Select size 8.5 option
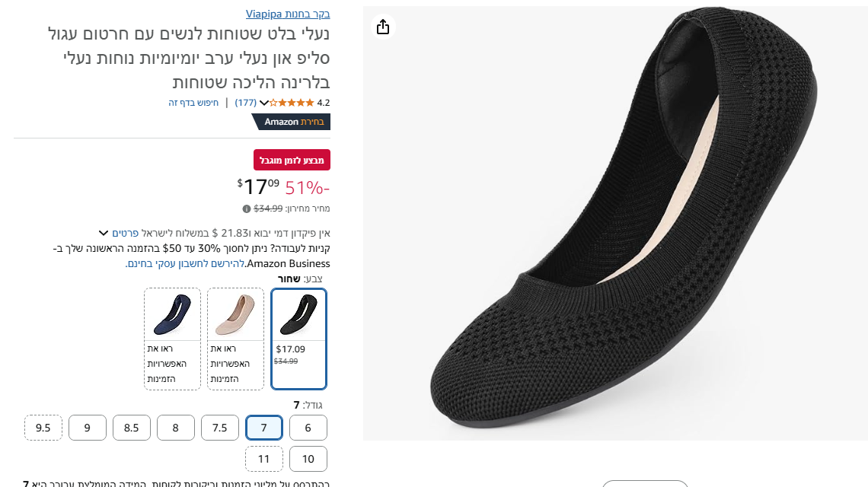This screenshot has height=487, width=868. [x=132, y=428]
